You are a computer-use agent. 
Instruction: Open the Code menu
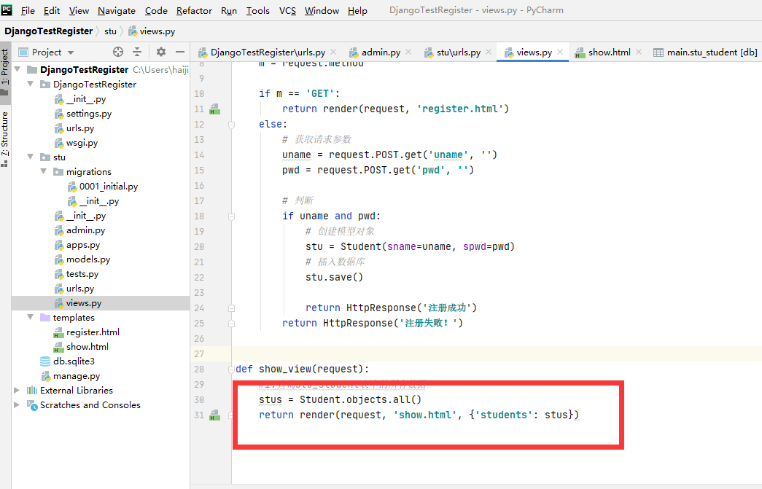[156, 10]
